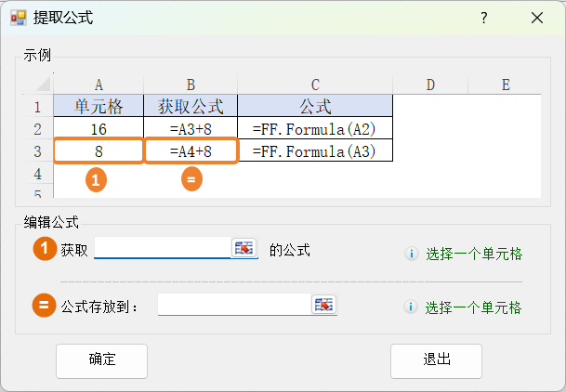
Task: Click the 提取公式 dialog title icon
Action: click(18, 18)
